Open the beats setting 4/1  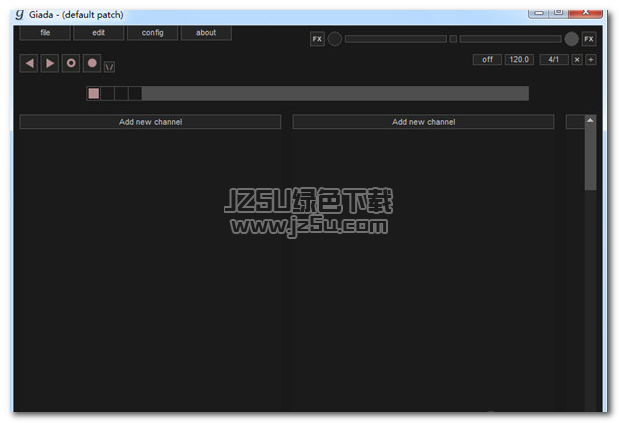point(554,60)
